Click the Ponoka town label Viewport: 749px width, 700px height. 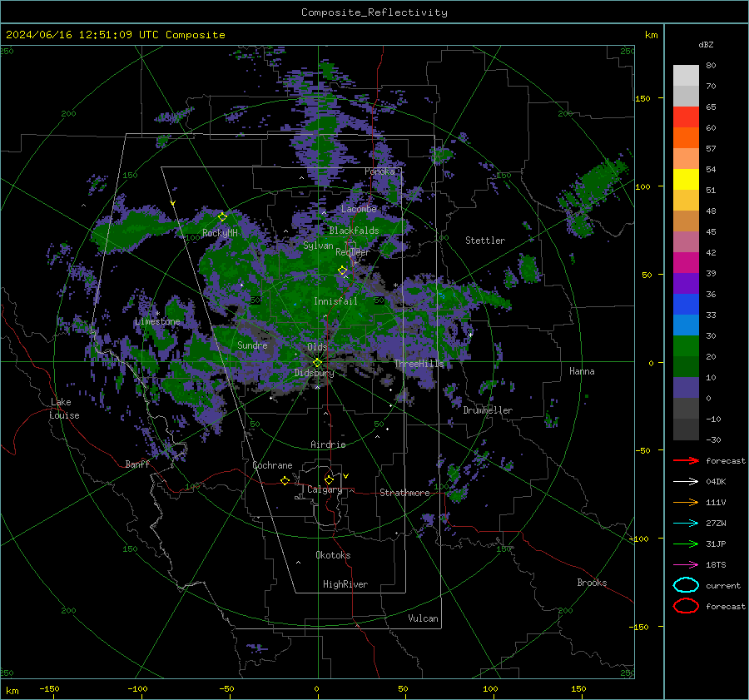coord(379,171)
